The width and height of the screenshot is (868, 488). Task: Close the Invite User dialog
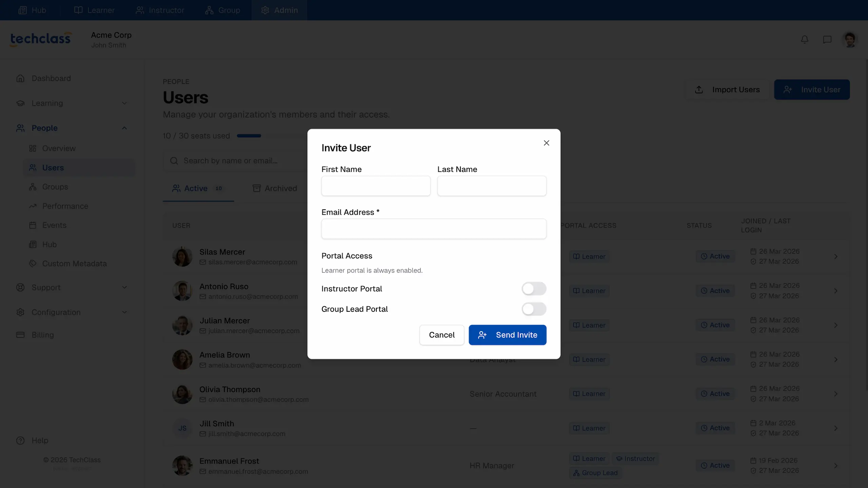(x=546, y=143)
